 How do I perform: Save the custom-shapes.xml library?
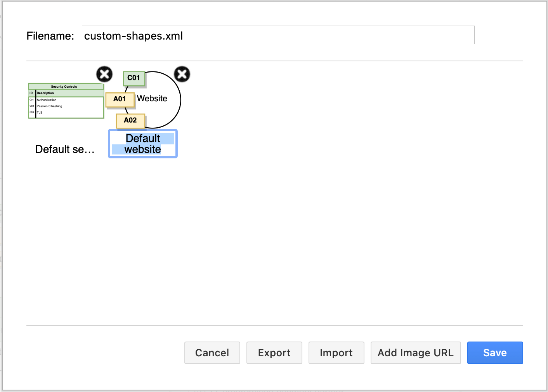[495, 352]
